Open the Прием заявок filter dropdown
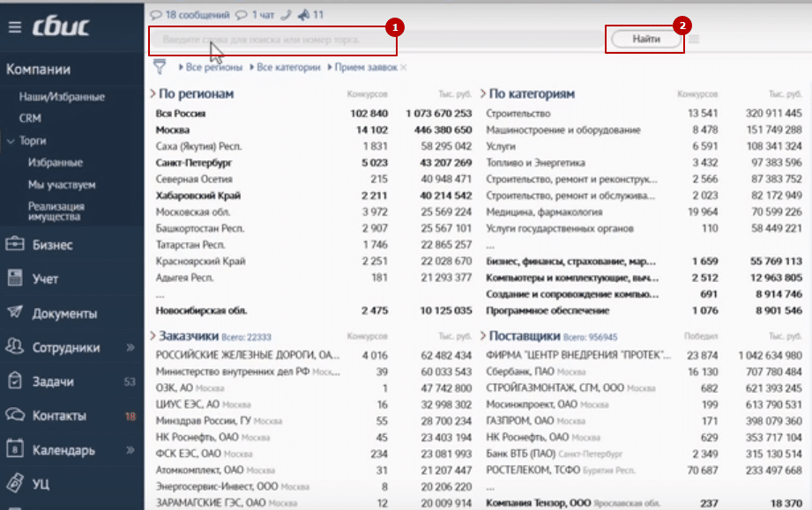The width and height of the screenshot is (812, 510). (x=362, y=67)
